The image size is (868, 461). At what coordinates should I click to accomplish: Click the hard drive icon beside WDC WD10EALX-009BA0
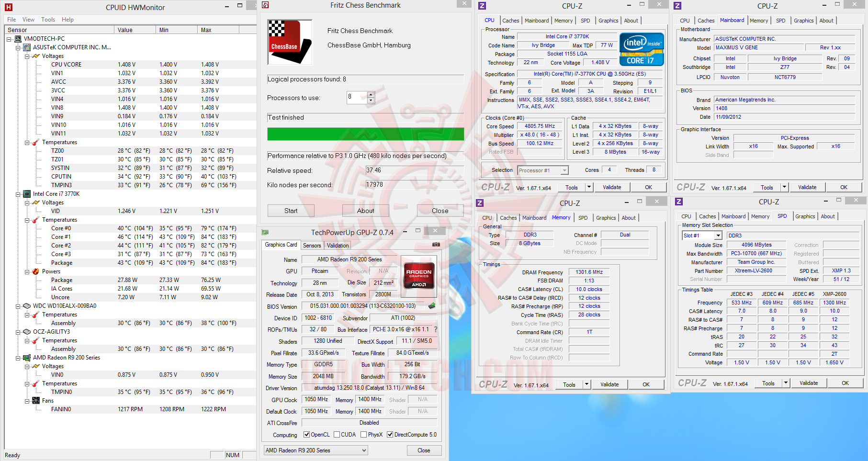click(x=27, y=306)
